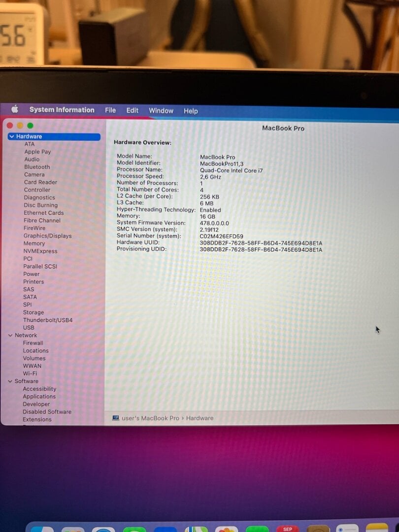Collapse the Software section chevron

10,381
